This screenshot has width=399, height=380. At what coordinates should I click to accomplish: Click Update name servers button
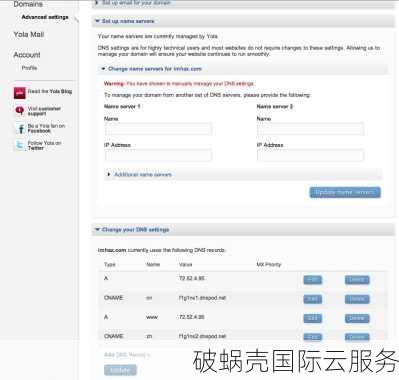(345, 192)
